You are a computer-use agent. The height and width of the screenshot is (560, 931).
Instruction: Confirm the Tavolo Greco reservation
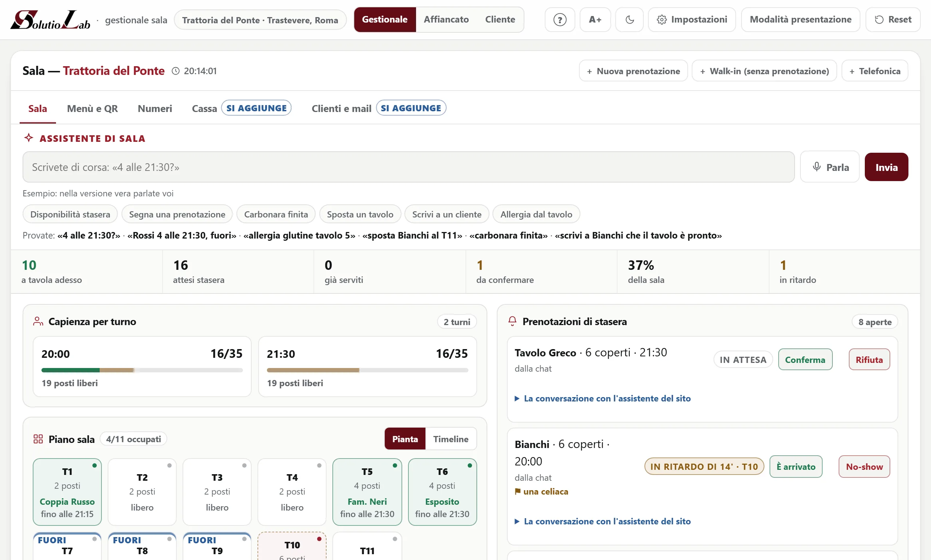(805, 360)
